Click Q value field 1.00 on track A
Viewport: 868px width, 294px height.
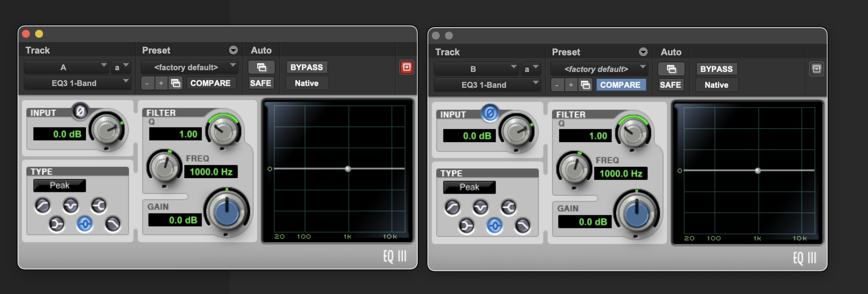coord(176,134)
